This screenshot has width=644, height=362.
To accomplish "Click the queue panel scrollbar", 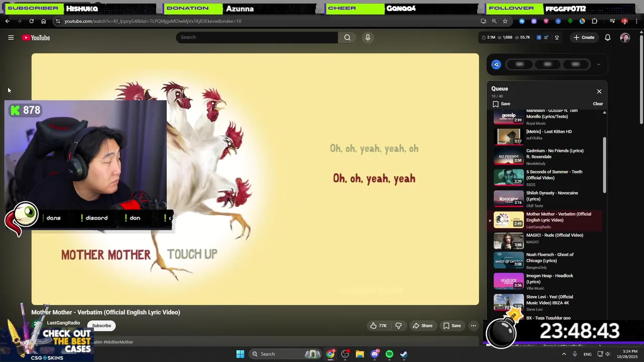I will tap(605, 164).
